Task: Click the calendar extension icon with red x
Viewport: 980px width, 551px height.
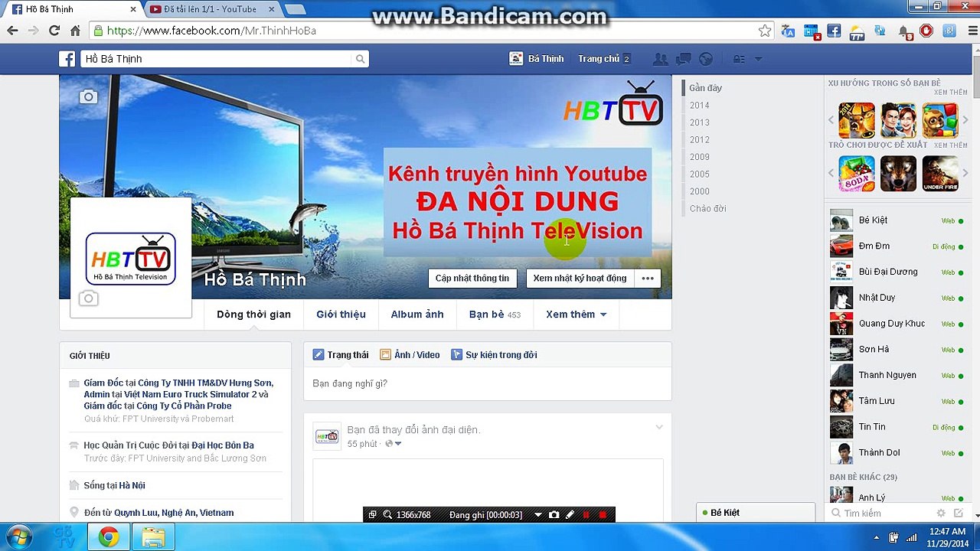Action: [x=812, y=31]
